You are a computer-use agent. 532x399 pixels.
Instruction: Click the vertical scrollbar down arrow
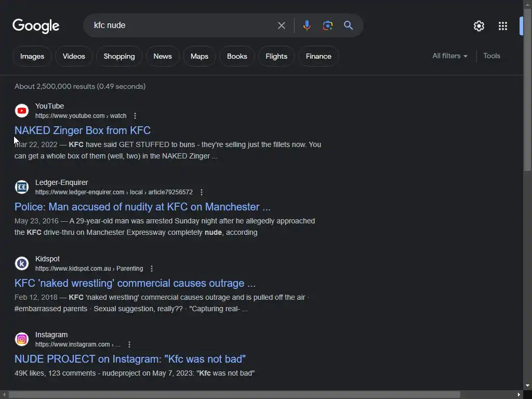pos(528,386)
